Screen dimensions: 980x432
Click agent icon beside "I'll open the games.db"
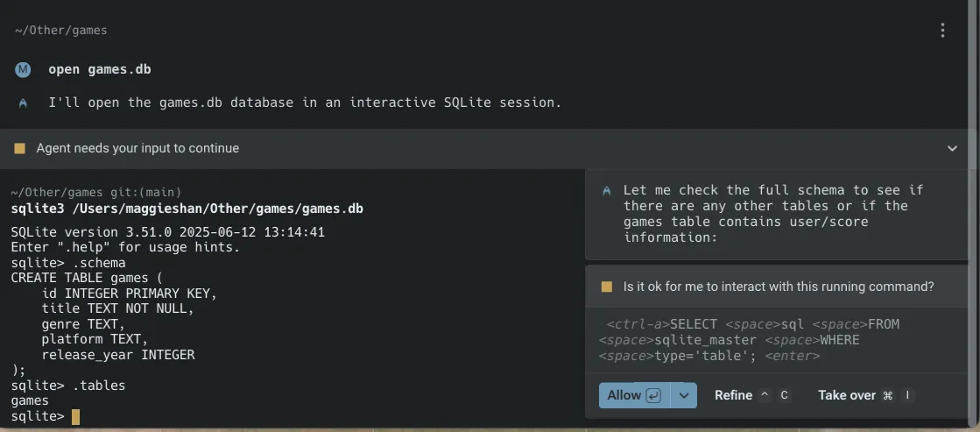coord(23,103)
